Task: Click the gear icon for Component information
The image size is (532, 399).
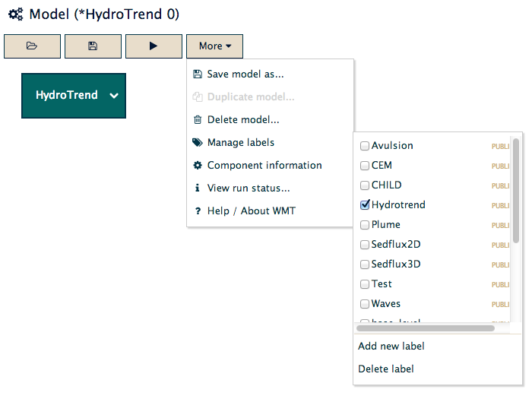Action: point(198,165)
